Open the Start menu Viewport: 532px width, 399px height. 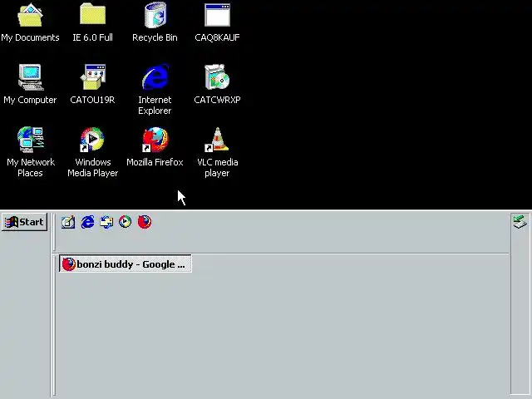point(24,222)
